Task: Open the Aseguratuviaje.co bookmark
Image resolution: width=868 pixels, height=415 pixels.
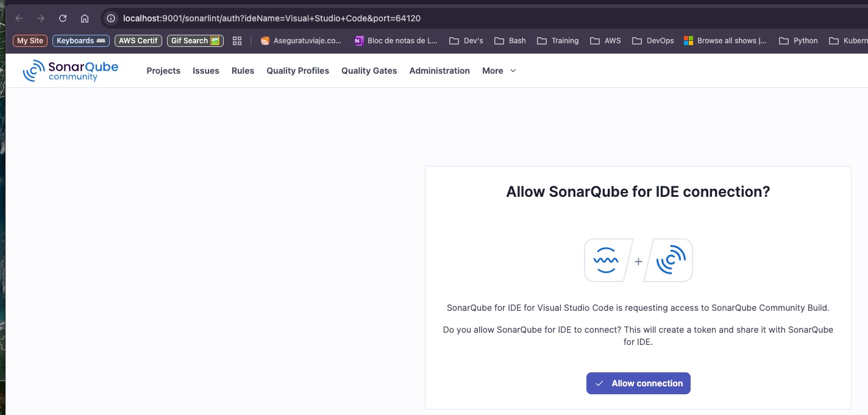Action: 301,41
